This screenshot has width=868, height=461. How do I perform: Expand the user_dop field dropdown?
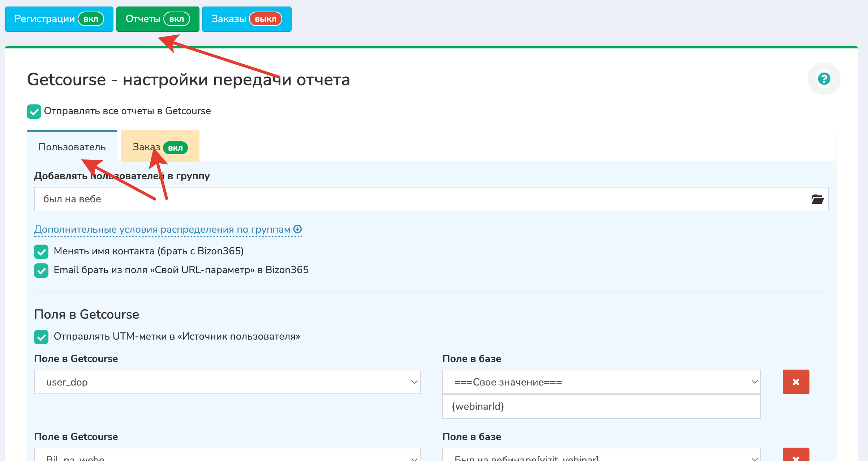(x=227, y=382)
